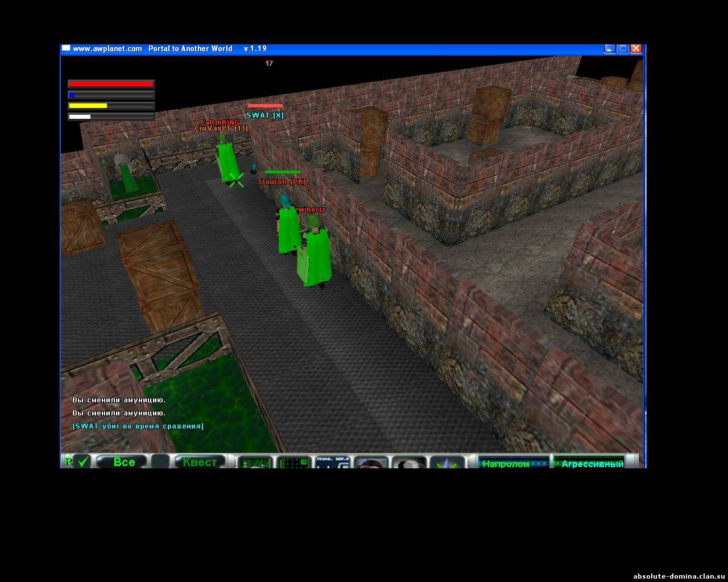Image resolution: width=728 pixels, height=582 pixels.
Task: Click the green star burst icon
Action: point(447,463)
